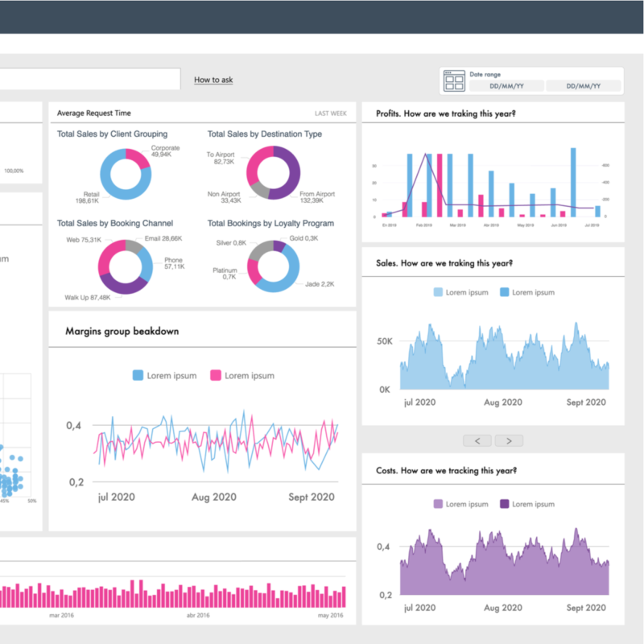
Task: Click the Sales tracking panel title
Action: (x=444, y=263)
